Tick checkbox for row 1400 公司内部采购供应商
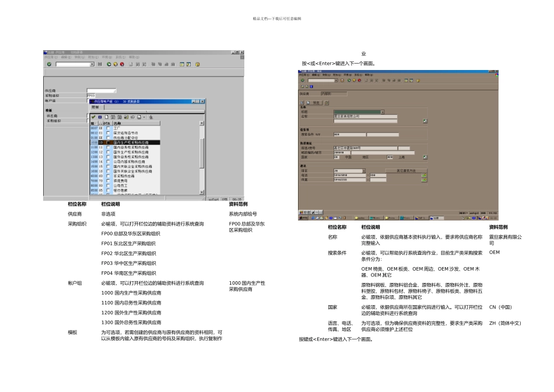Viewport: 554px width, 392px height. coord(108,162)
